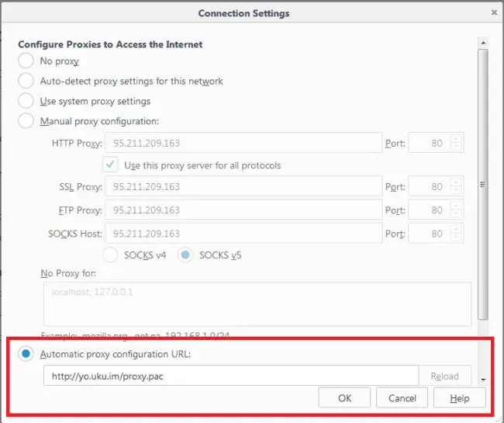The width and height of the screenshot is (504, 423).
Task: Click the Cancel button
Action: [402, 398]
